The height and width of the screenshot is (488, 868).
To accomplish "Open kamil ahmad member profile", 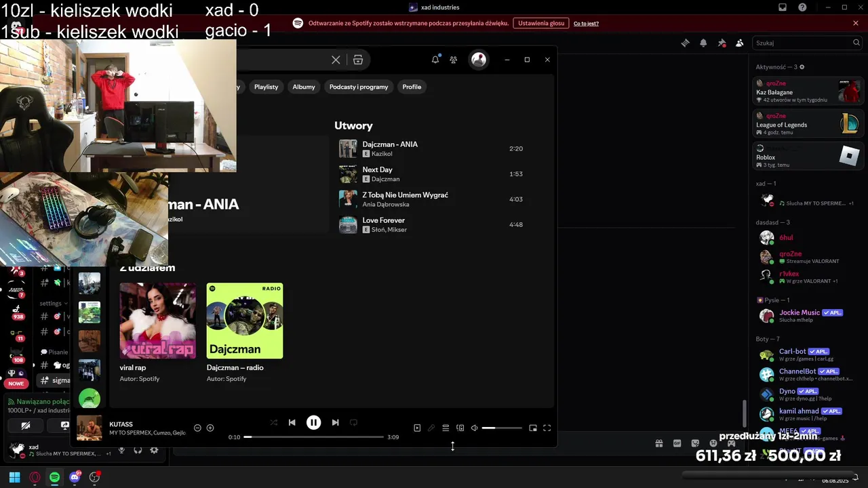I will click(808, 414).
